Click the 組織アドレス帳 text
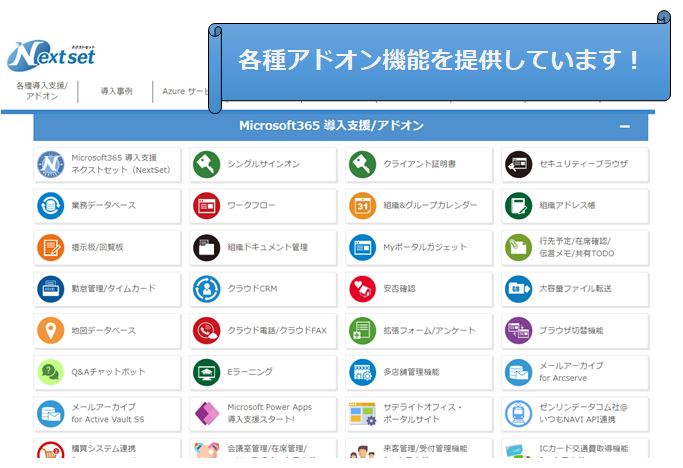683x468 pixels. 567,205
